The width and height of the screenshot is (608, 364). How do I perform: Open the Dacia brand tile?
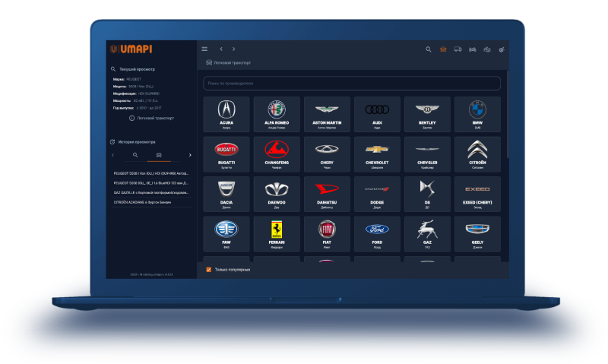226,195
